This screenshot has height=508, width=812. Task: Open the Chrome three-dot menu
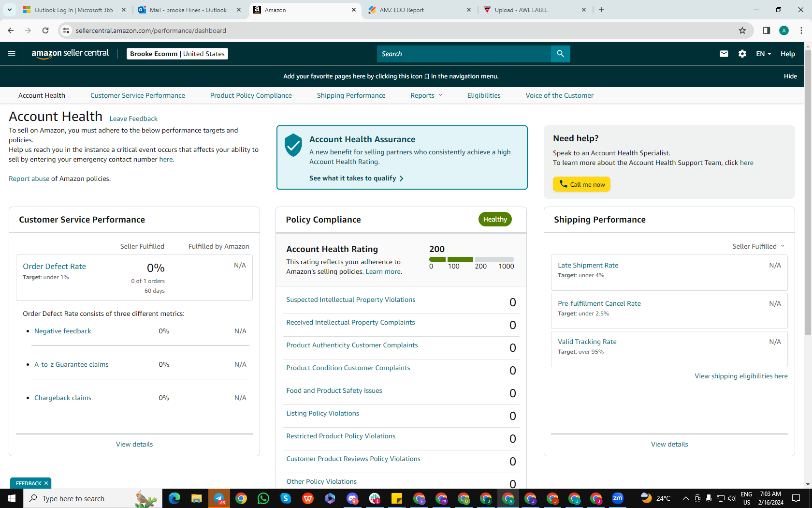[801, 30]
